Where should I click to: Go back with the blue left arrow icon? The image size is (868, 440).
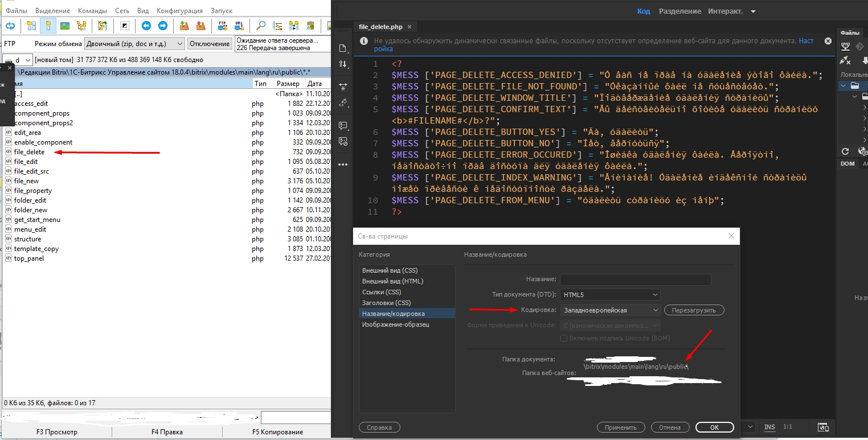(x=146, y=26)
